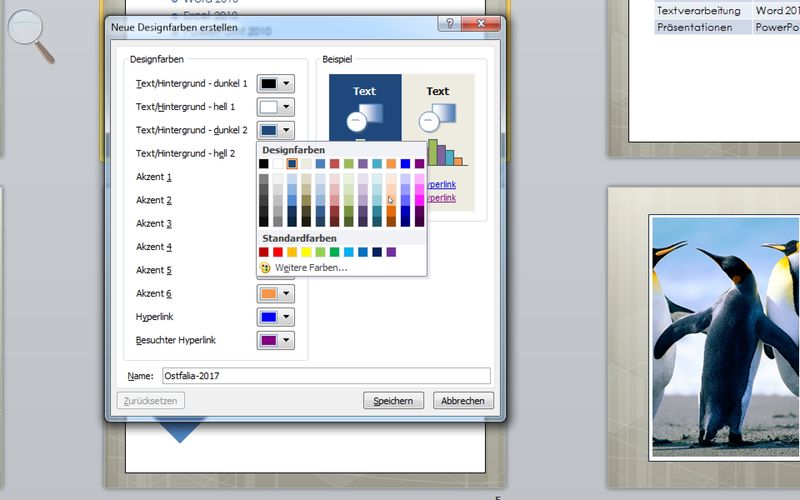Close the Neue Designfarben erstellen dialog
Screen dimensions: 800x500
point(482,24)
